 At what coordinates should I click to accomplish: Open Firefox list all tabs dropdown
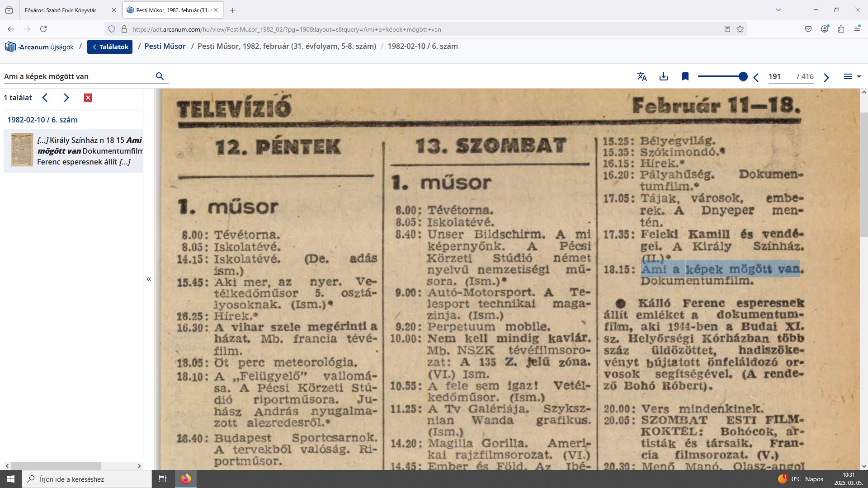778,10
